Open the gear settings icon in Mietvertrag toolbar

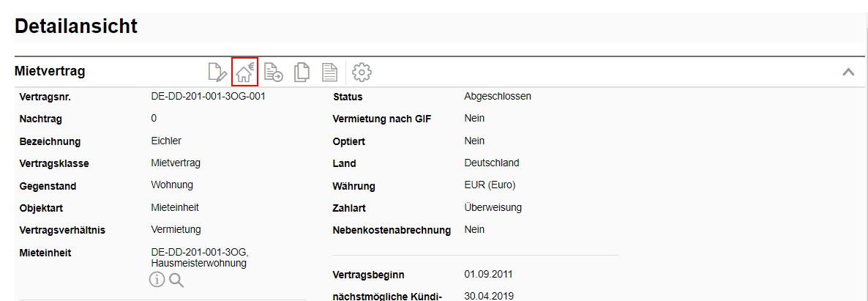pyautogui.click(x=362, y=72)
